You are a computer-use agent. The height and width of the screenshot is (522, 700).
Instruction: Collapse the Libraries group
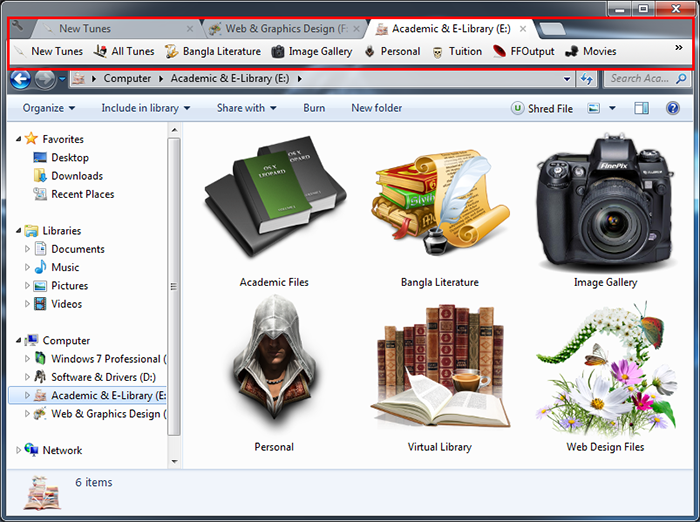click(18, 231)
